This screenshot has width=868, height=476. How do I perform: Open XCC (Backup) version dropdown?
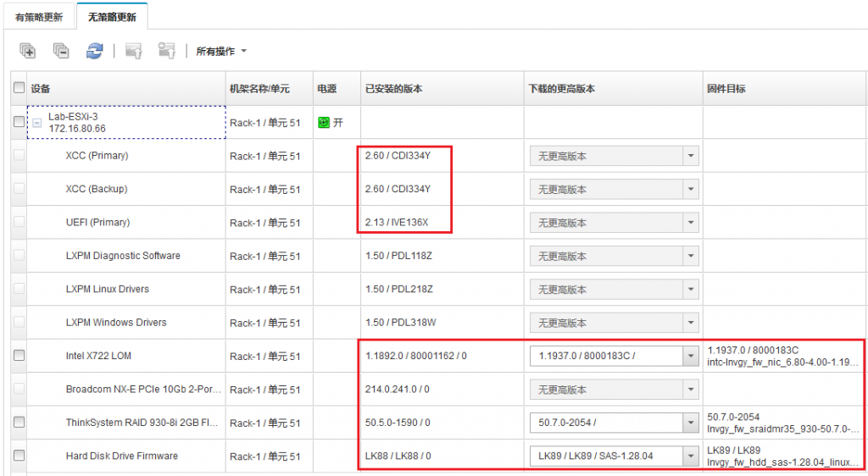click(690, 189)
